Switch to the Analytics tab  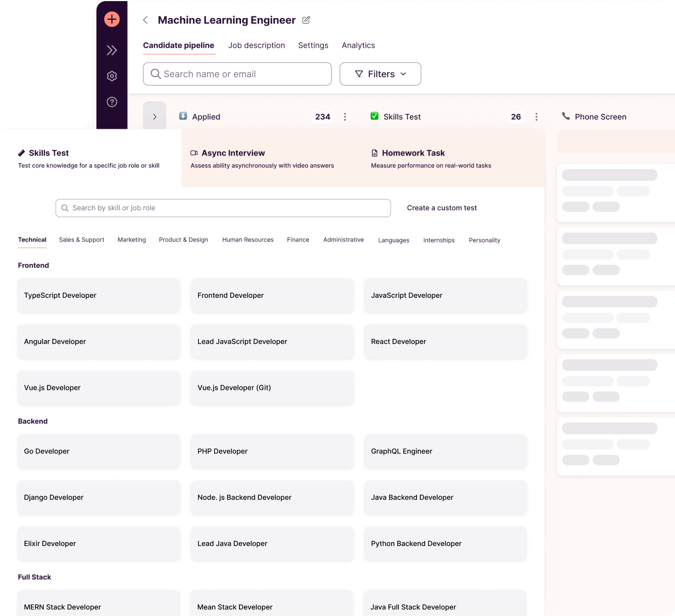click(x=358, y=45)
